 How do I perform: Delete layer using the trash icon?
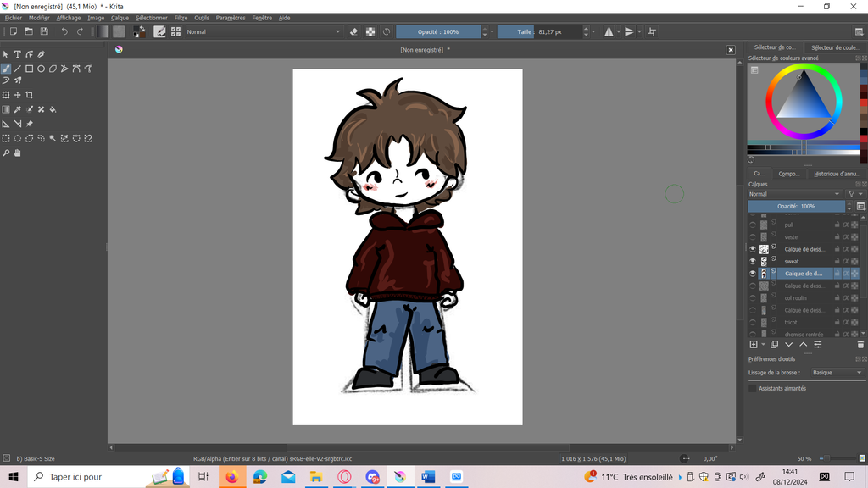coord(860,345)
